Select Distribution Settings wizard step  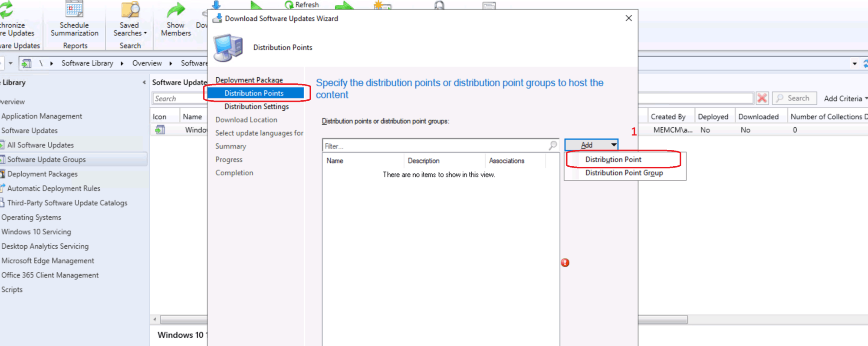pos(256,106)
